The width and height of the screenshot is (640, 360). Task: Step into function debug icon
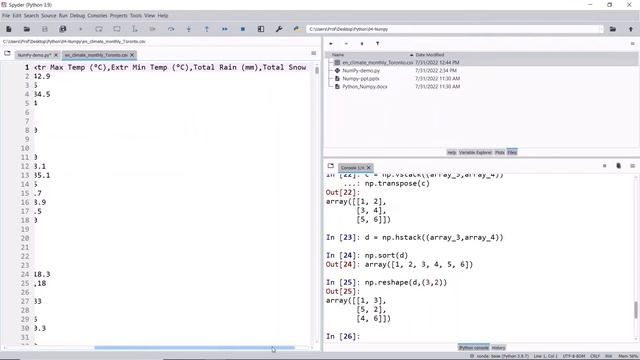(189, 29)
